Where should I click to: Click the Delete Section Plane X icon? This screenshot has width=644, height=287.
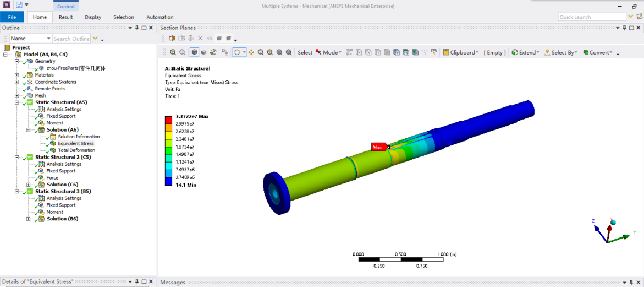pos(200,38)
